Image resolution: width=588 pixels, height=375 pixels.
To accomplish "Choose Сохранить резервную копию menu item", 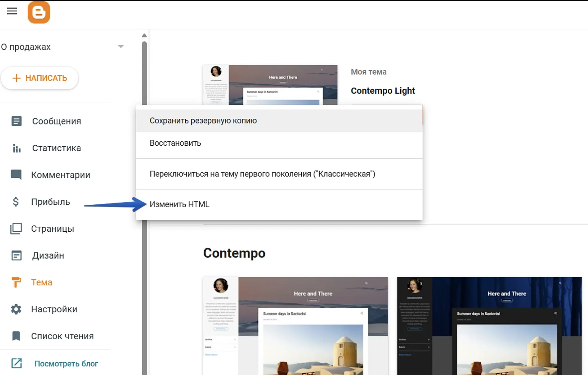I will coord(203,121).
